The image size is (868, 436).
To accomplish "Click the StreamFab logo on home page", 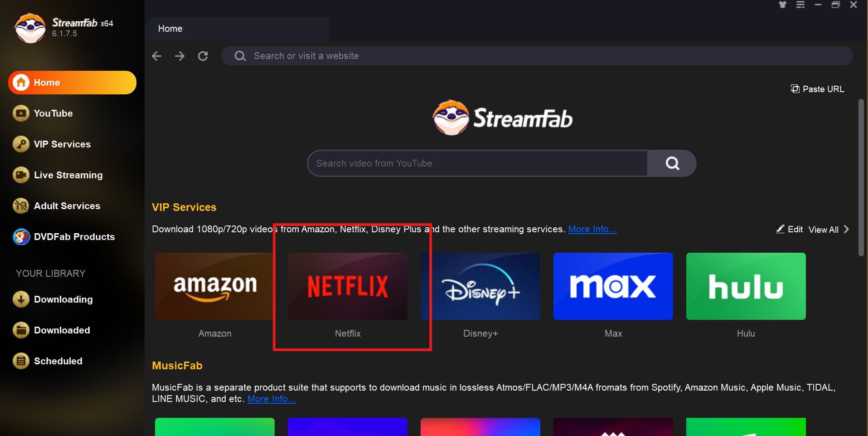I will click(502, 118).
